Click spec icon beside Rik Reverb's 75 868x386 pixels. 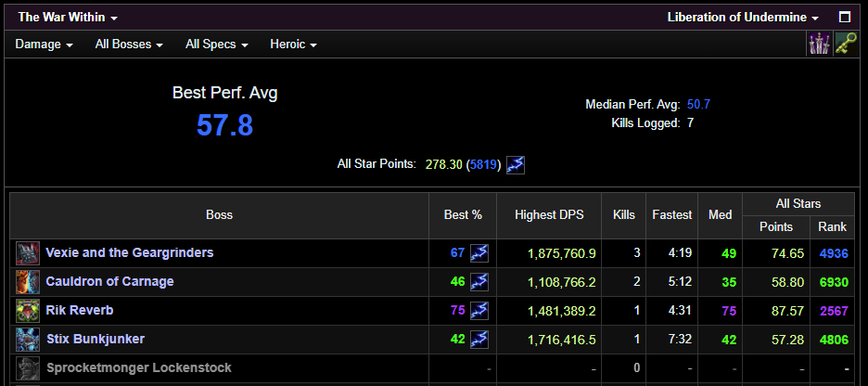click(479, 311)
